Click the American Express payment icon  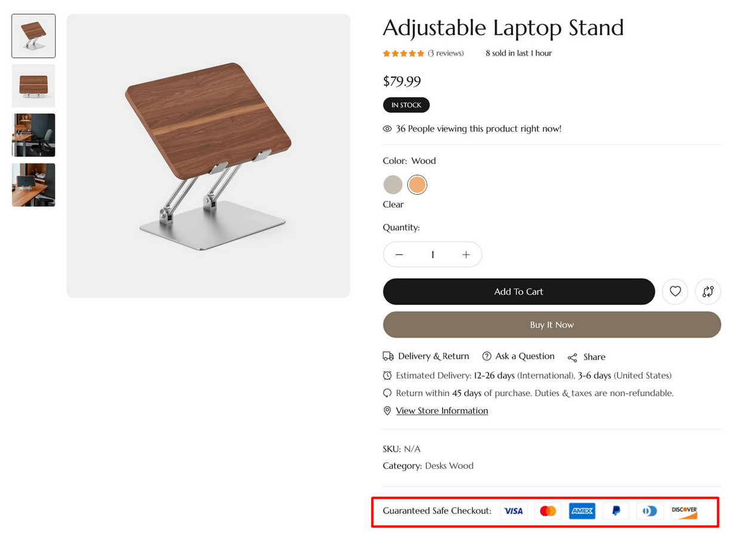[x=582, y=511]
